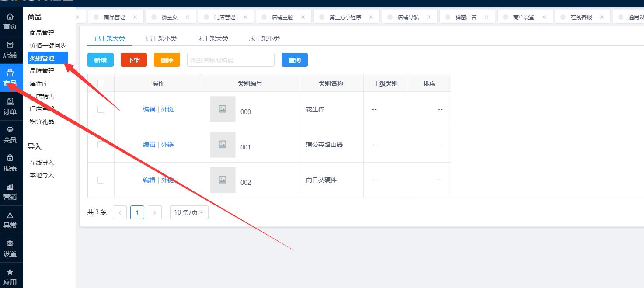
Task: Click the 新增 button to add category
Action: [x=100, y=60]
